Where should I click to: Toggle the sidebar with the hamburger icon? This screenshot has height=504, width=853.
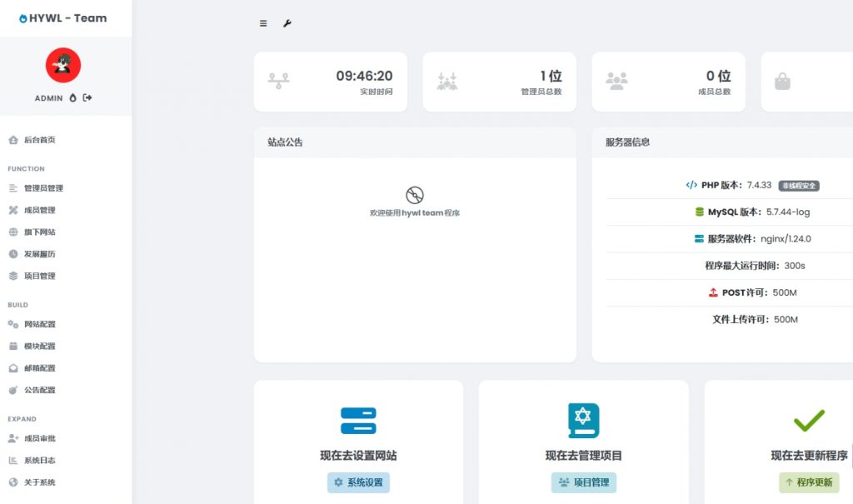(263, 24)
